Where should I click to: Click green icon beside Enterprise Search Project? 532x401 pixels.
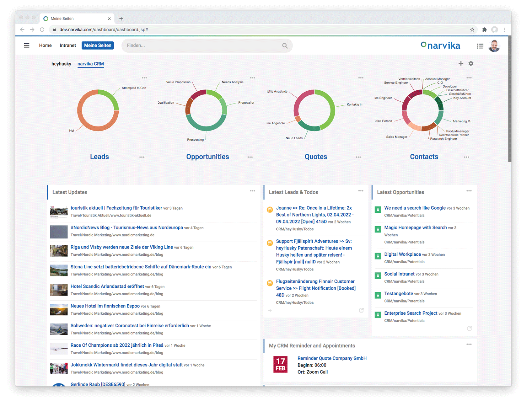[378, 315]
